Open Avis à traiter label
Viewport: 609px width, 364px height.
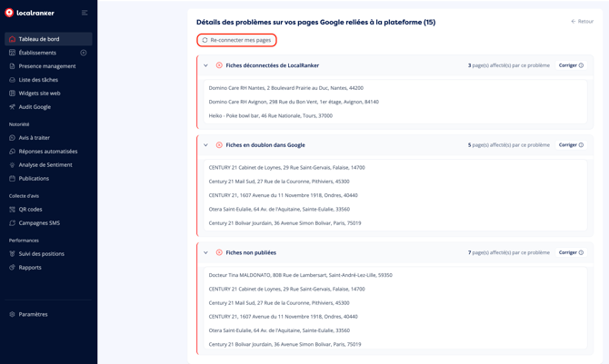[x=35, y=138]
